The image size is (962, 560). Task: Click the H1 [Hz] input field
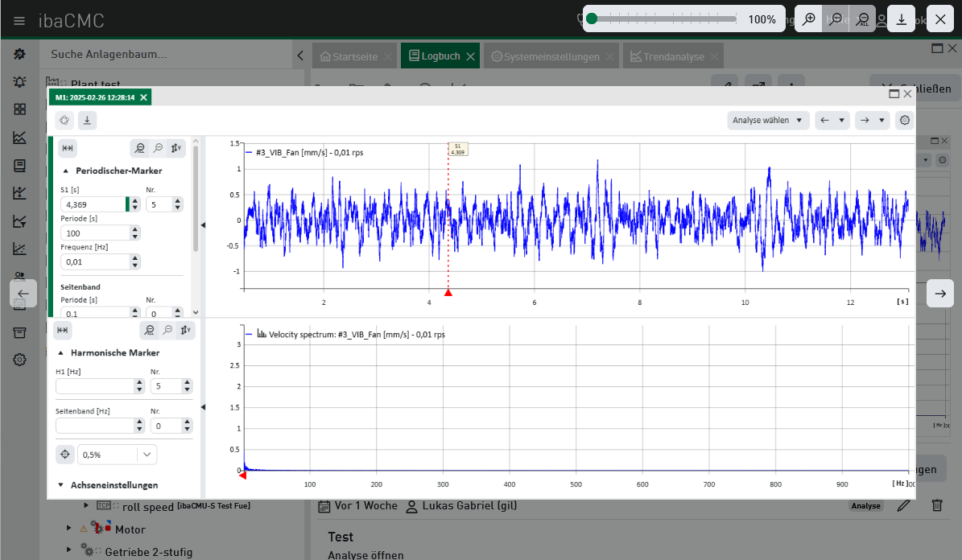coord(93,387)
